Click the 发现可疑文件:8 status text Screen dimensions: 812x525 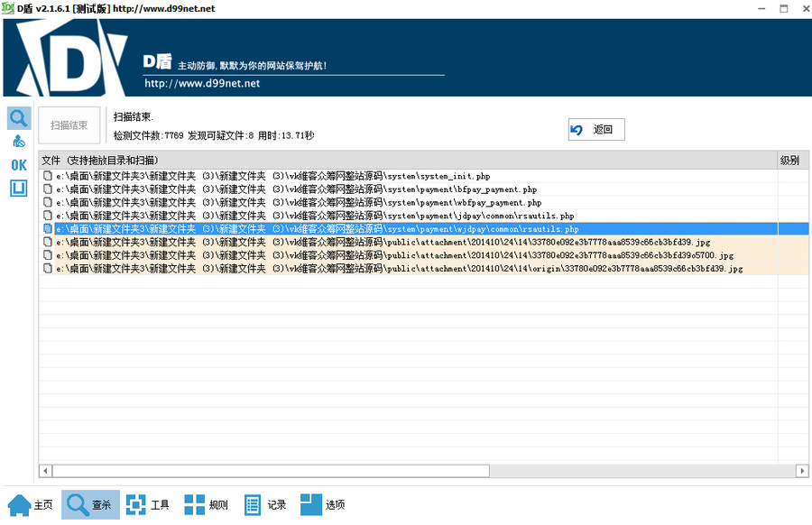pyautogui.click(x=221, y=135)
